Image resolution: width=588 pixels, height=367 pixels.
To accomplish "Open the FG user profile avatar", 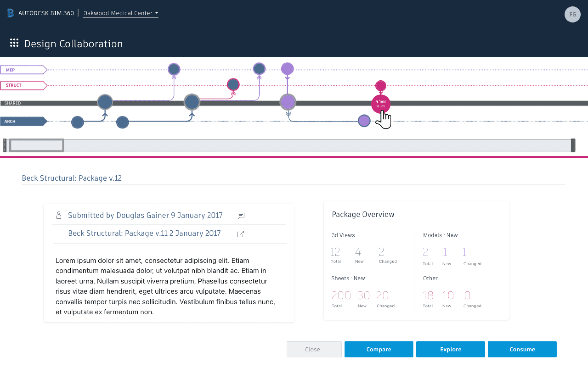I will 572,14.
